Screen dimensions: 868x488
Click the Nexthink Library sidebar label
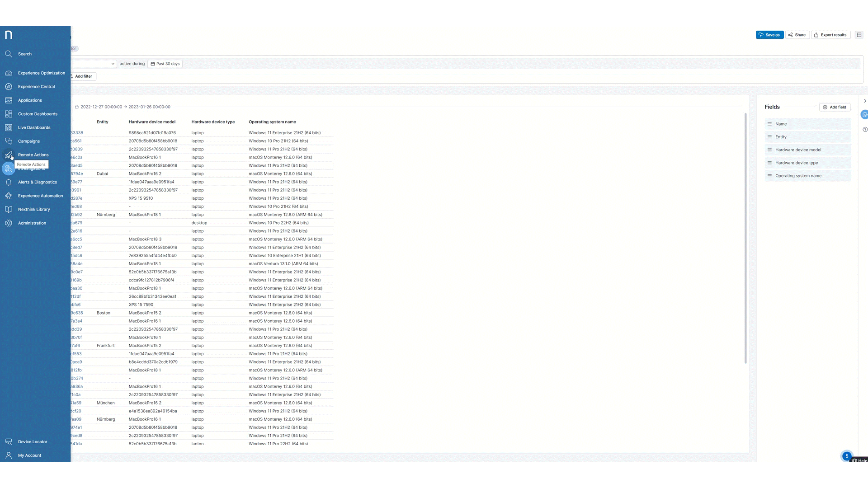(34, 210)
